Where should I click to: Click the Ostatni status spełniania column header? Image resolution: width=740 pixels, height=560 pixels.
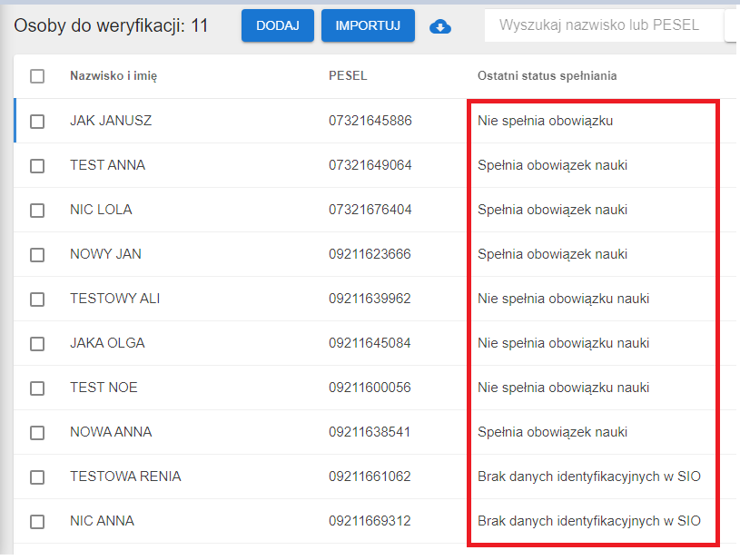[x=547, y=76]
